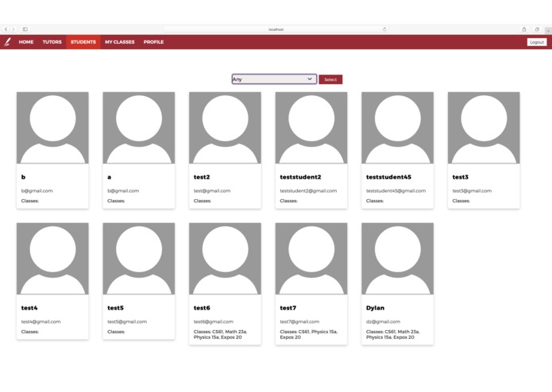Click the Logout button
This screenshot has height=392, width=552.
point(537,42)
